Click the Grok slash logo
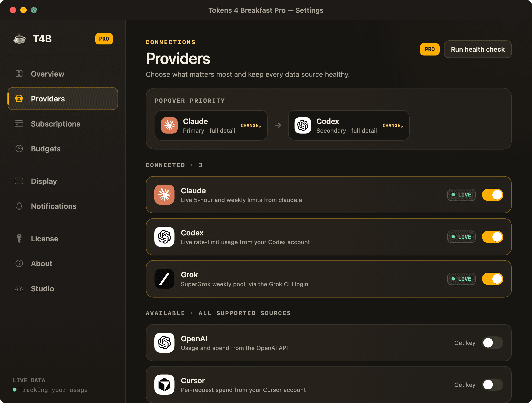 [164, 279]
